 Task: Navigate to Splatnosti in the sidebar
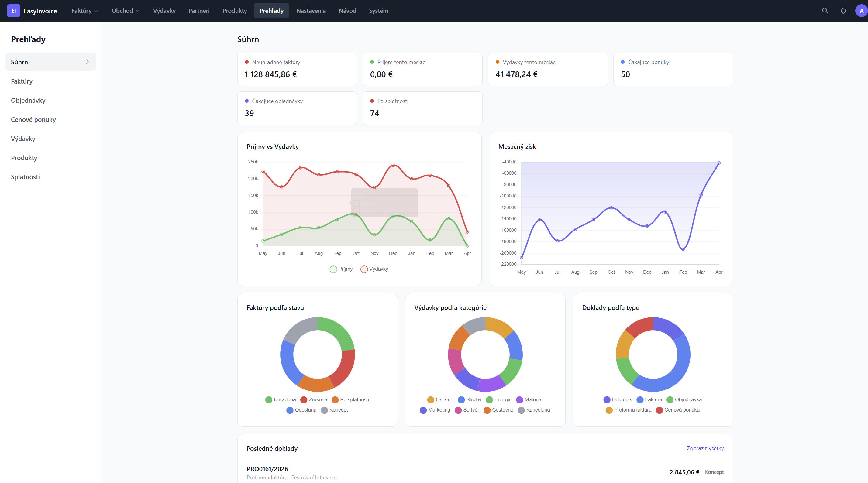click(25, 176)
